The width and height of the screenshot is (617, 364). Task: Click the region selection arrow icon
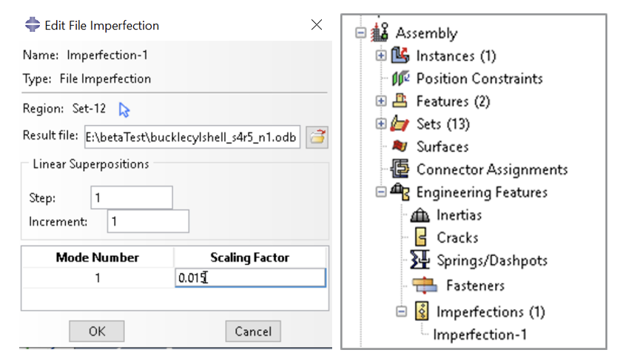pos(124,109)
